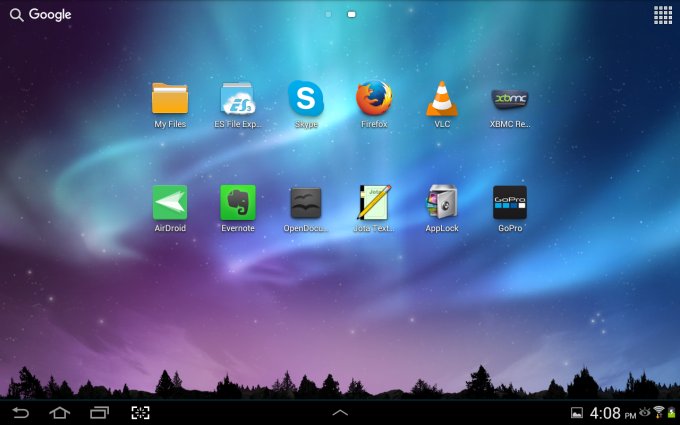Image resolution: width=680 pixels, height=425 pixels.
Task: Tap the smart stay eye icon
Action: pos(645,411)
